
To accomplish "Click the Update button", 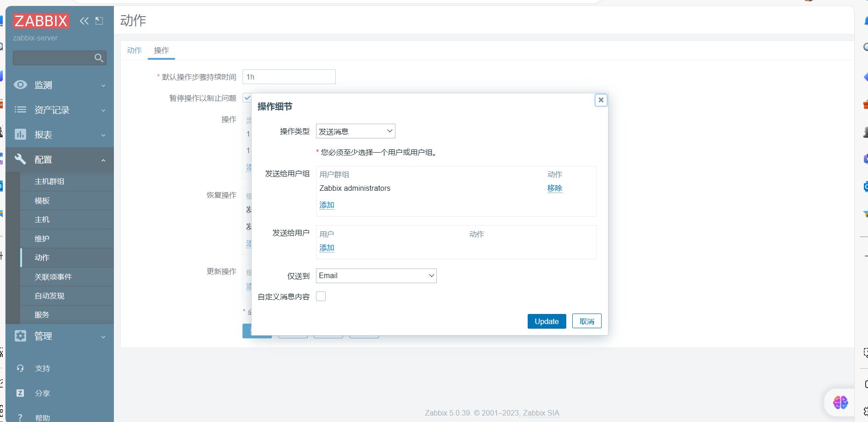I will pyautogui.click(x=547, y=321).
